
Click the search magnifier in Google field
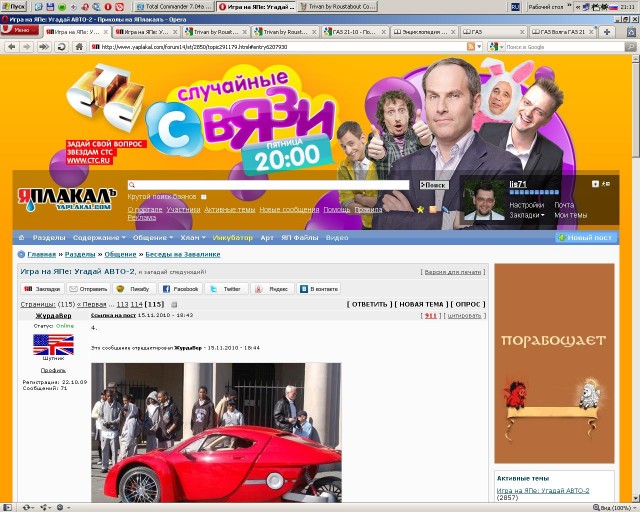(x=631, y=47)
